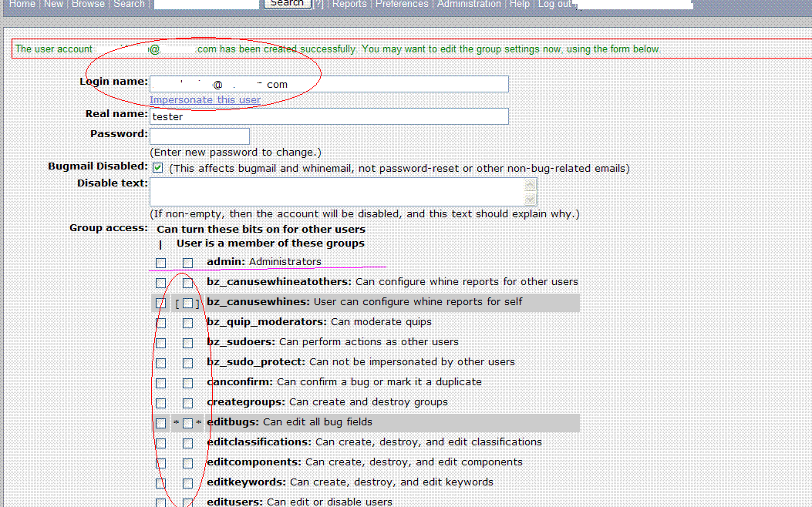Check editclassifications membership checkbox

point(187,443)
